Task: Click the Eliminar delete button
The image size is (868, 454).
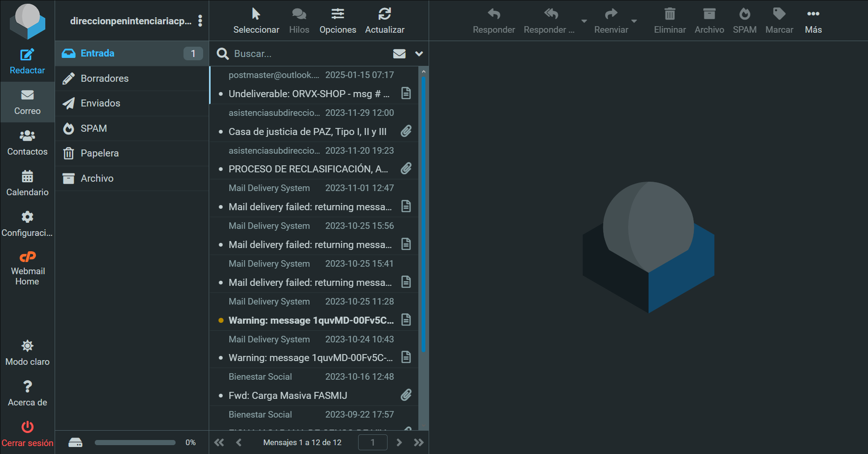Action: pyautogui.click(x=670, y=21)
